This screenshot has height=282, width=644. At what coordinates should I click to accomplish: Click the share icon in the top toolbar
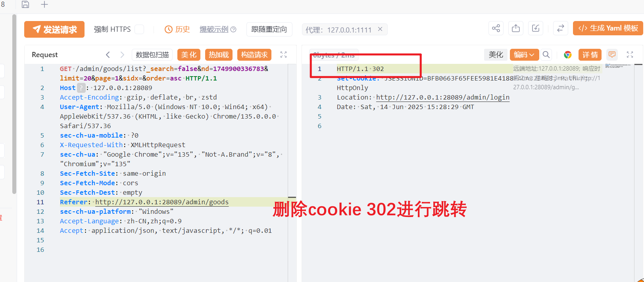tap(496, 28)
